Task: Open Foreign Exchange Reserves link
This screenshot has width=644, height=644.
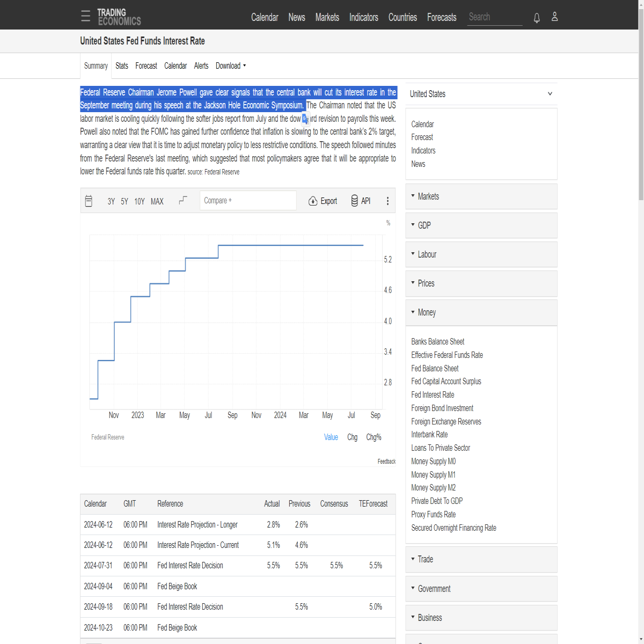Action: [446, 421]
